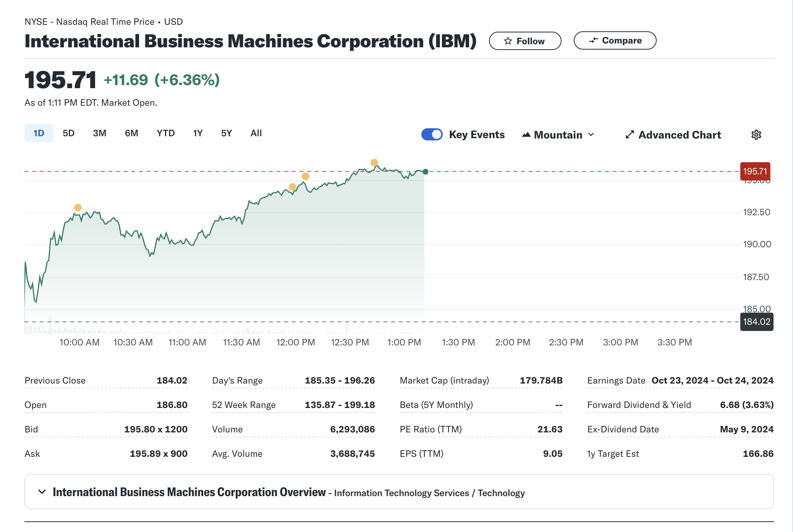The height and width of the screenshot is (532, 793).
Task: Show the All time range
Action: pyautogui.click(x=256, y=133)
